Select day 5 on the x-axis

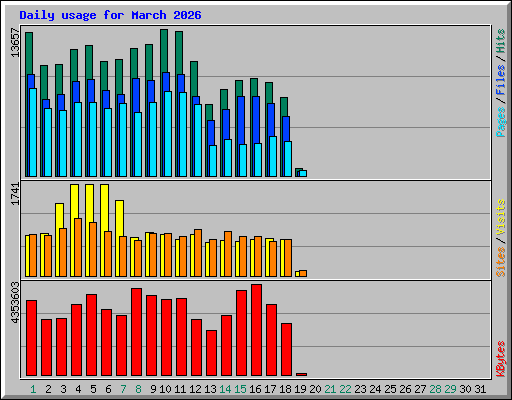tap(93, 389)
